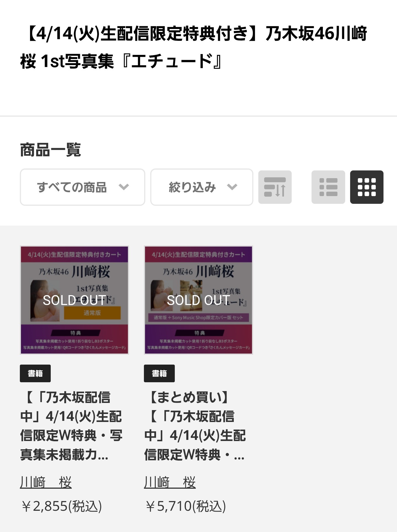
Task: Open the sort order icon button
Action: 275,187
